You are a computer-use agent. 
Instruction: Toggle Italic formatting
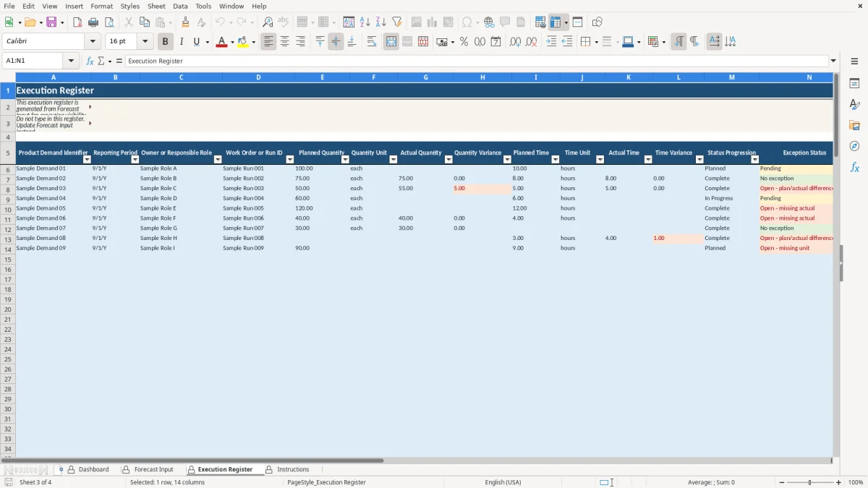[x=182, y=42]
